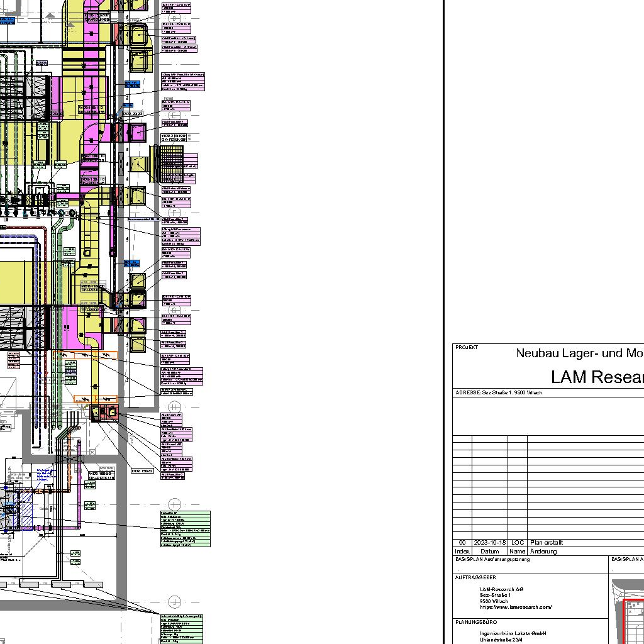The height and width of the screenshot is (644, 644).
Task: Click grid axis bubble 'J'
Action: [x=175, y=602]
